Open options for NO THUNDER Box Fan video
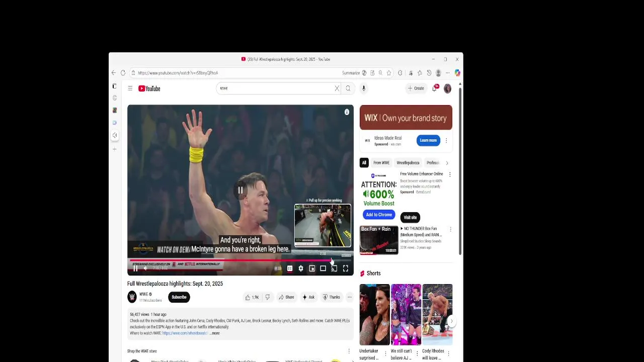This screenshot has height=362, width=644. click(450, 229)
